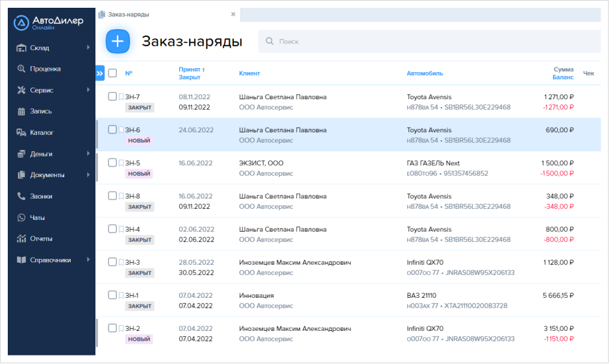Bookmark order ЗН-4

(x=121, y=229)
